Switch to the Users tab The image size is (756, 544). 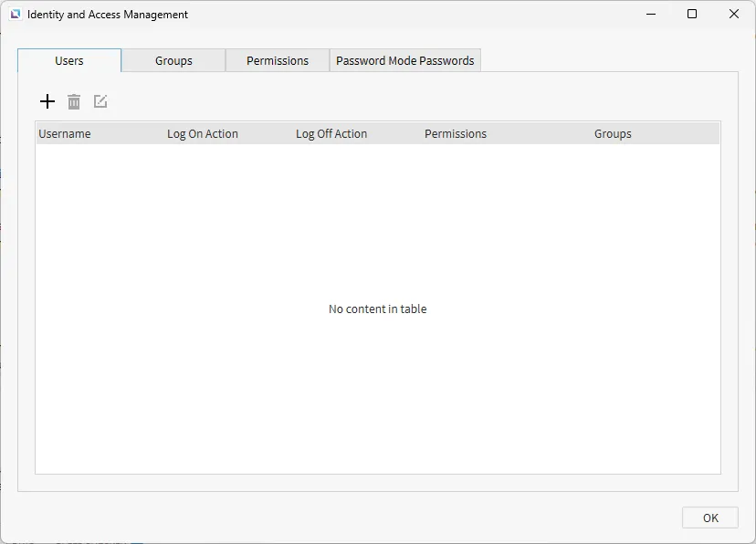(69, 60)
